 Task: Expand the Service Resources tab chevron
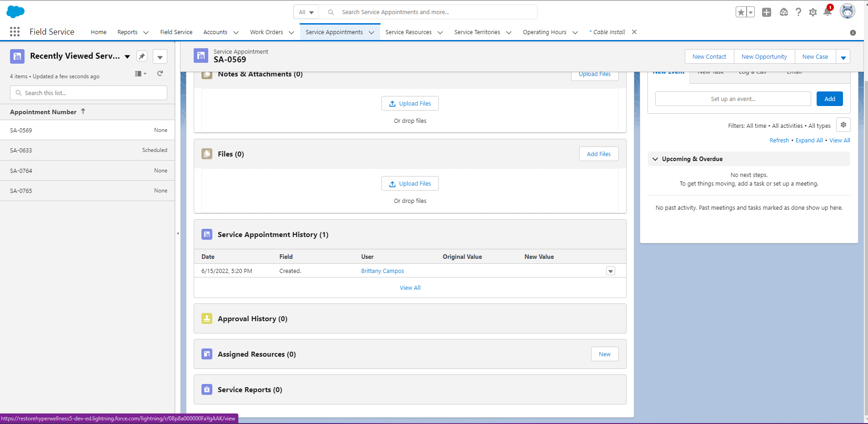click(x=440, y=32)
